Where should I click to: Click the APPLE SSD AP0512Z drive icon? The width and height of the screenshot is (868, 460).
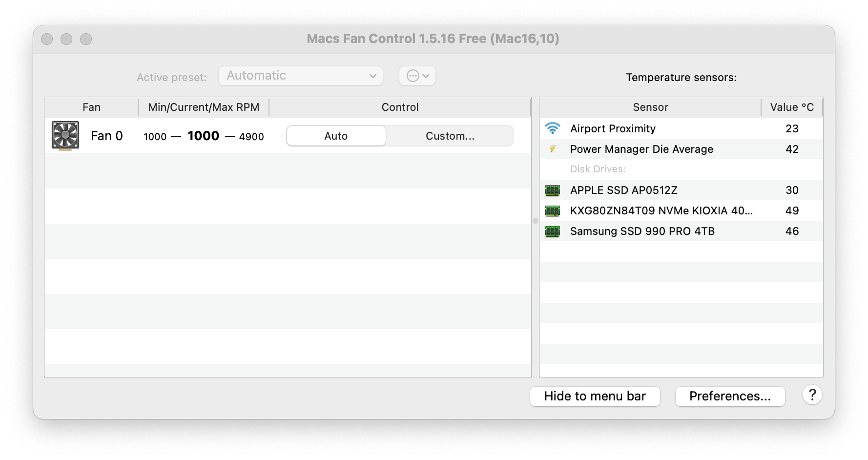pyautogui.click(x=552, y=190)
